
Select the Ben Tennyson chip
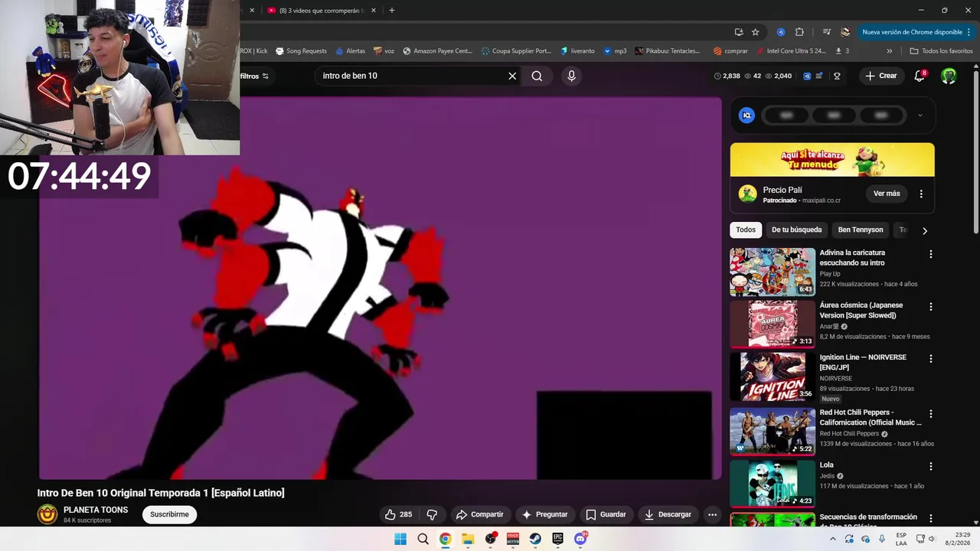tap(861, 230)
